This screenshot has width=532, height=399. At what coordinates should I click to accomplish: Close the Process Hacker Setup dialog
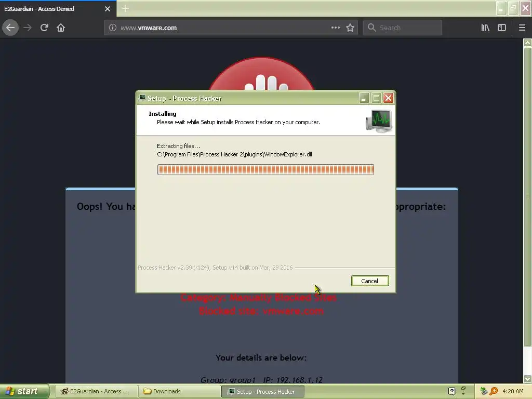(x=388, y=98)
